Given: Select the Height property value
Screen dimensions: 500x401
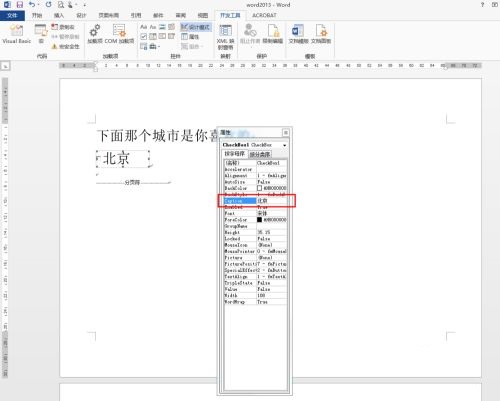Looking at the screenshot, I should (272, 232).
